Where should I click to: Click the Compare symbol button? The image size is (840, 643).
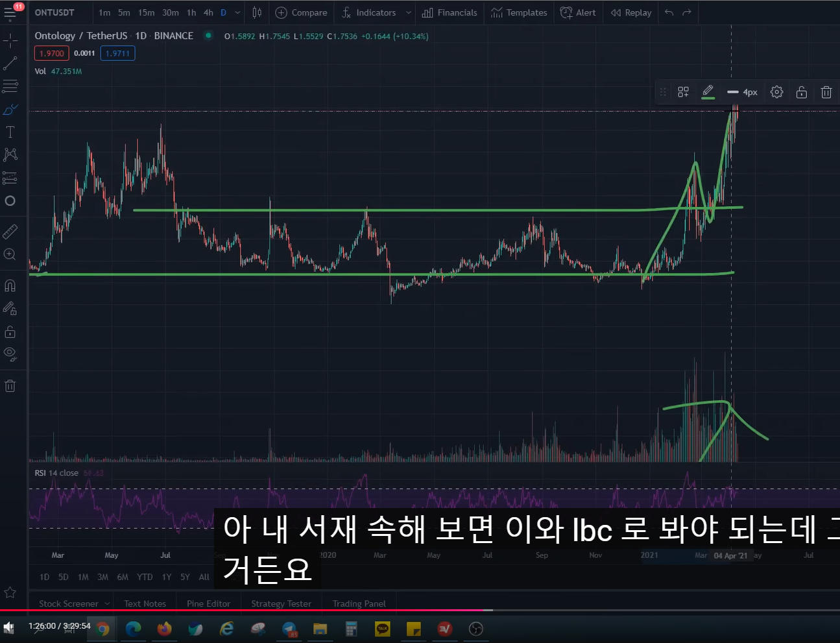point(302,12)
